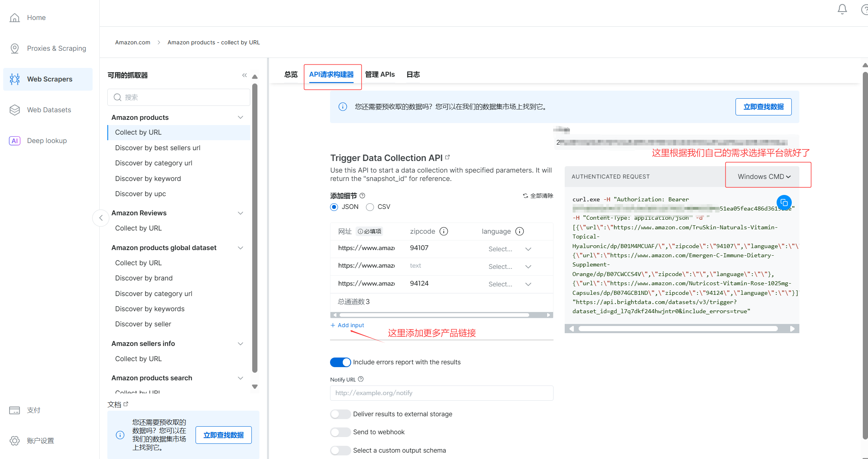Collapse scraper list with double-chevron icon
The image size is (868, 459).
[244, 75]
